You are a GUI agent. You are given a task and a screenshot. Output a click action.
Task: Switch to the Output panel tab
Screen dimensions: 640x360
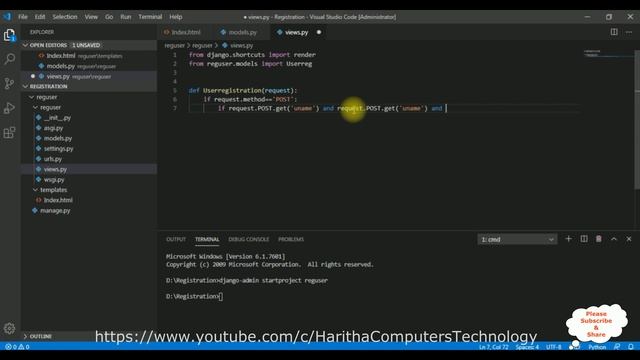pyautogui.click(x=176, y=239)
